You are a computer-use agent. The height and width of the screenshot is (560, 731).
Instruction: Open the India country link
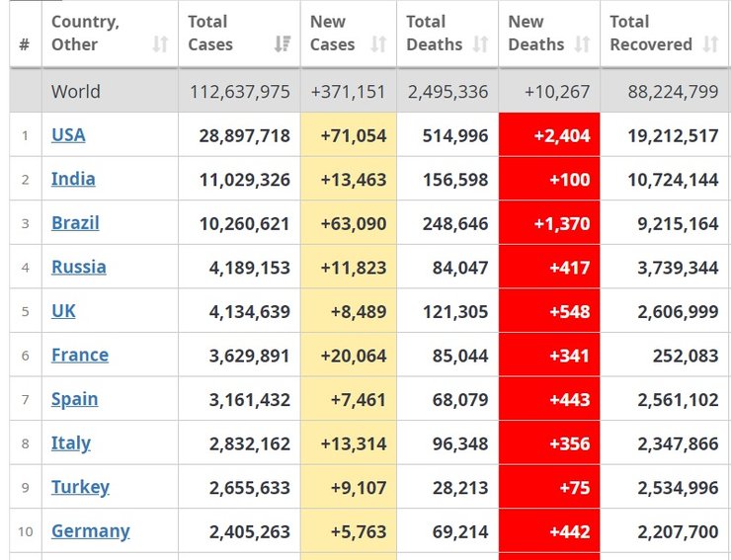coord(73,179)
